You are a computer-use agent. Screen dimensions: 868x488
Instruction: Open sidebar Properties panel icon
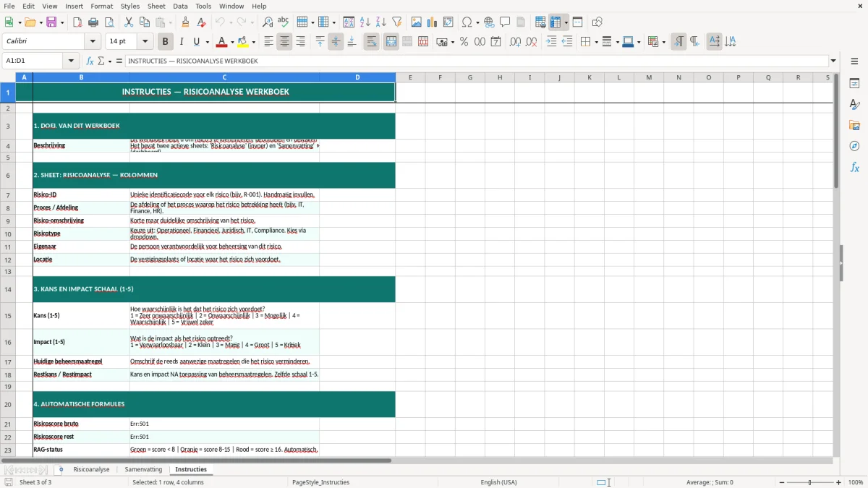tap(854, 83)
